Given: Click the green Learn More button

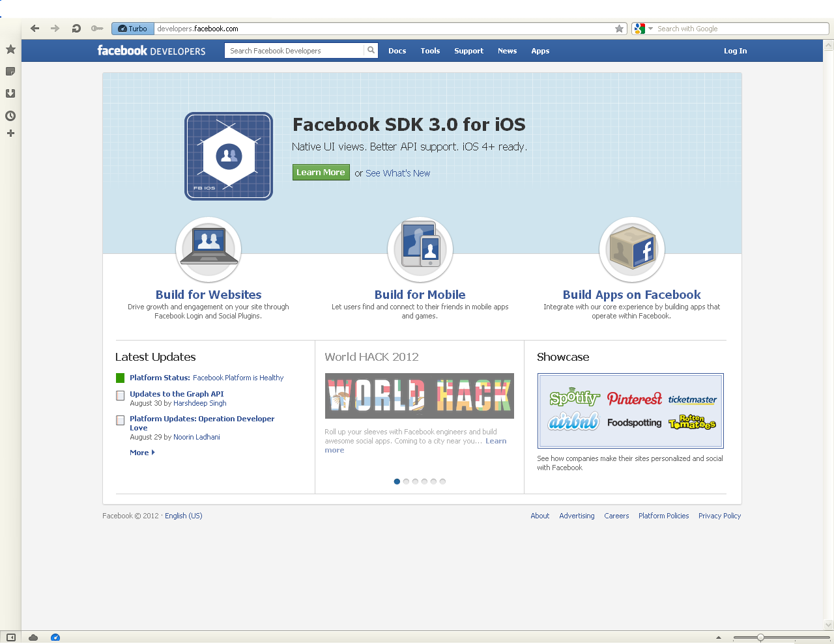Looking at the screenshot, I should click(321, 173).
